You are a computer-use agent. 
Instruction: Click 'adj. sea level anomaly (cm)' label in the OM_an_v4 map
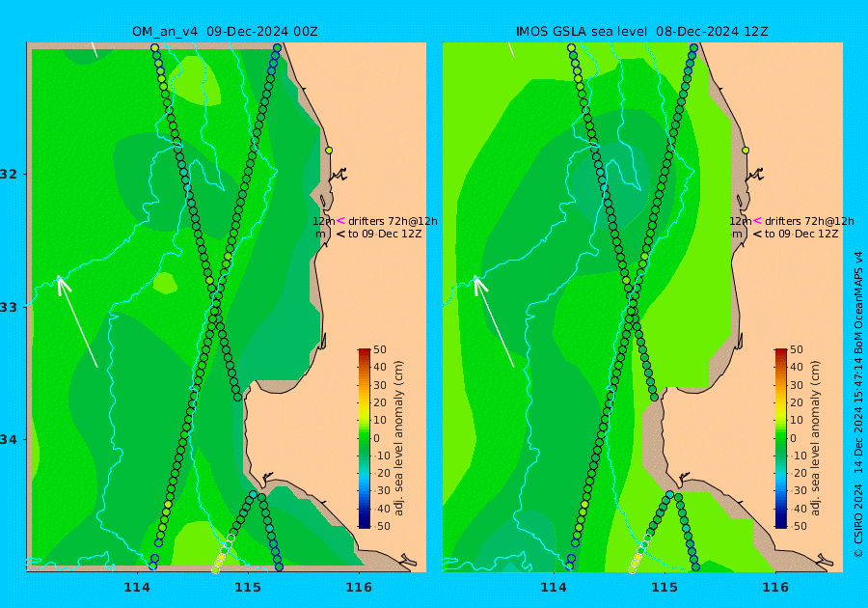click(398, 438)
